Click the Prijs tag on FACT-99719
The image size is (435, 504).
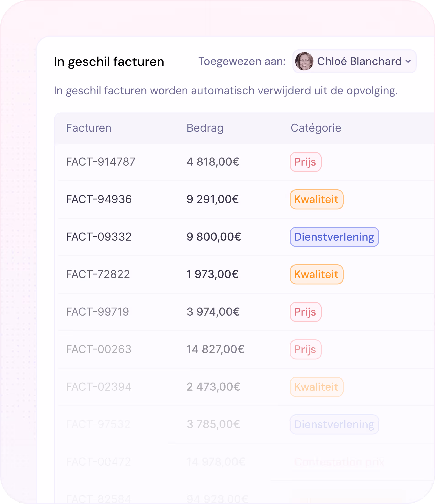pyautogui.click(x=305, y=312)
